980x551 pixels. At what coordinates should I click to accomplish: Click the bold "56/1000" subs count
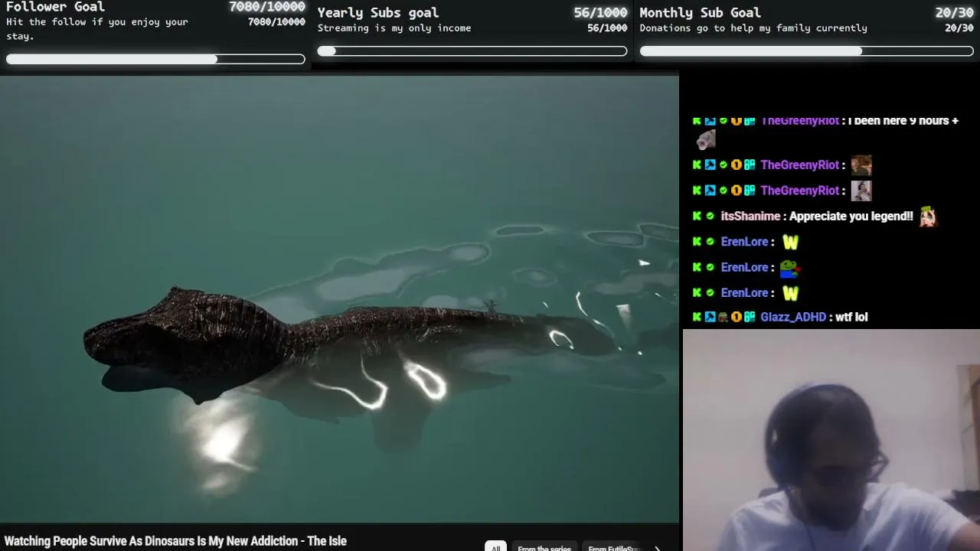600,12
